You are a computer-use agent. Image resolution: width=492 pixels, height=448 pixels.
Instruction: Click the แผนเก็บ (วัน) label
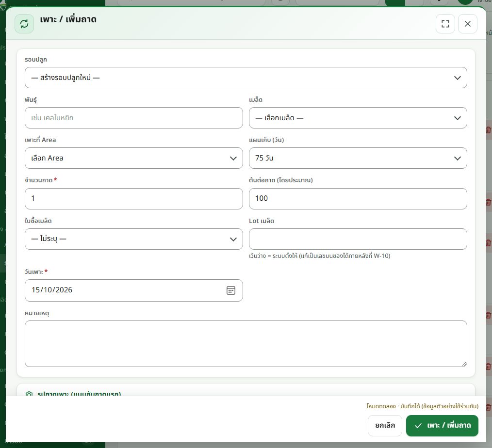266,140
